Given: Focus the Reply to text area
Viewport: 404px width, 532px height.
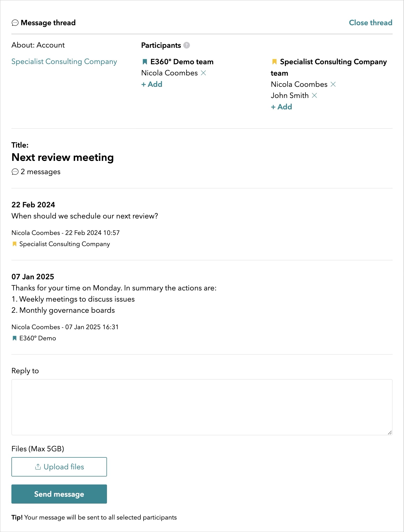Looking at the screenshot, I should (202, 407).
